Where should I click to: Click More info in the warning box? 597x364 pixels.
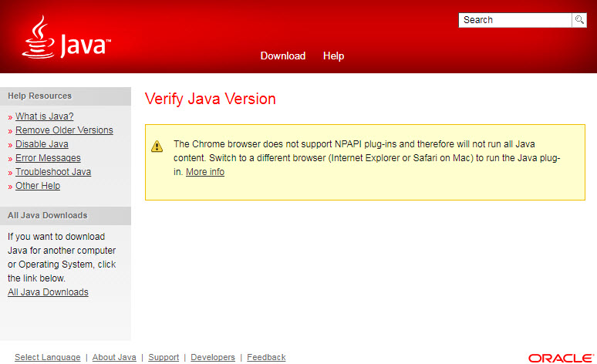click(x=205, y=172)
